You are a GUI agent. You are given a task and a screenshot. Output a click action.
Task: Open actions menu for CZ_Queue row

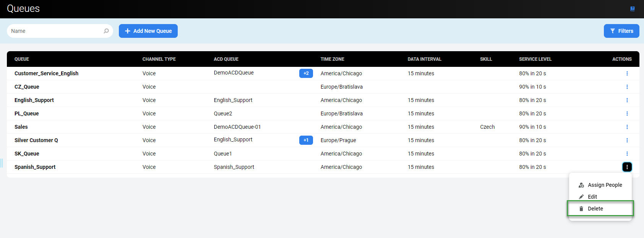(x=627, y=87)
